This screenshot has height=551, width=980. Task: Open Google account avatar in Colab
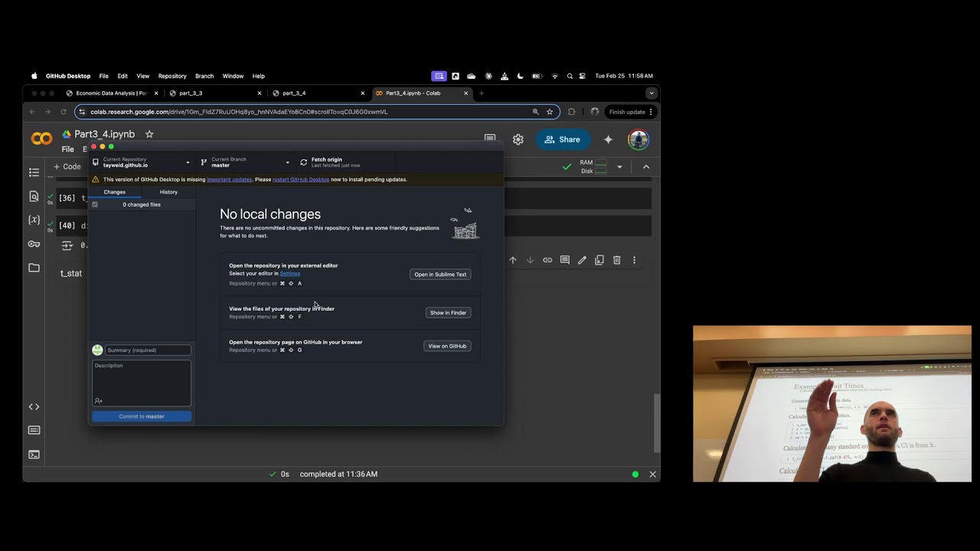[639, 139]
